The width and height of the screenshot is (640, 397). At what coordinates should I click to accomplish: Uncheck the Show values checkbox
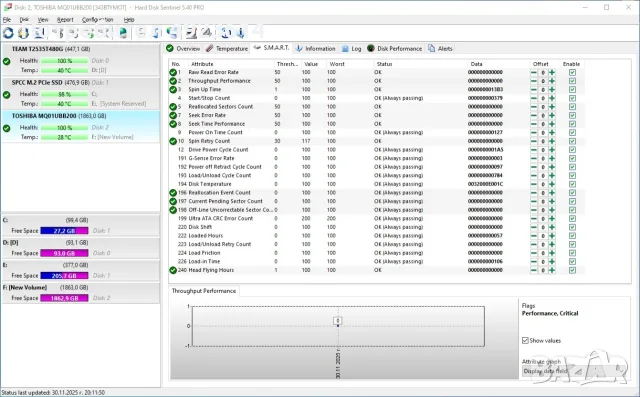[x=525, y=340]
